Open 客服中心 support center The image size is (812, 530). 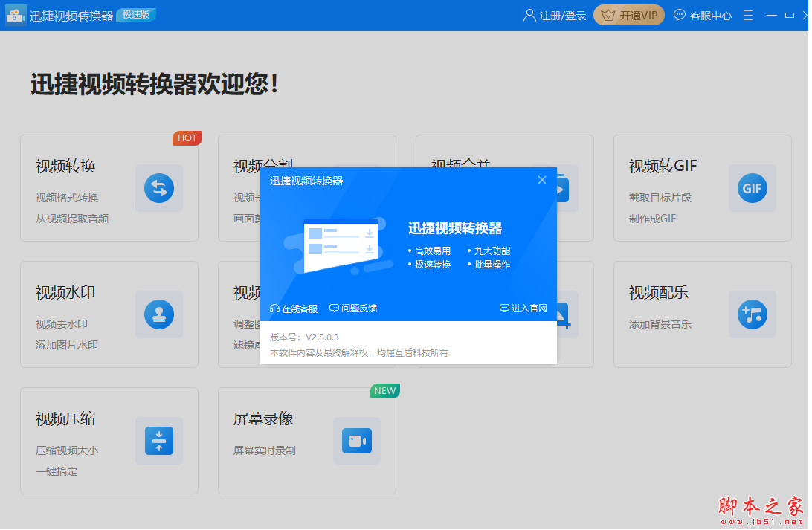tap(703, 15)
